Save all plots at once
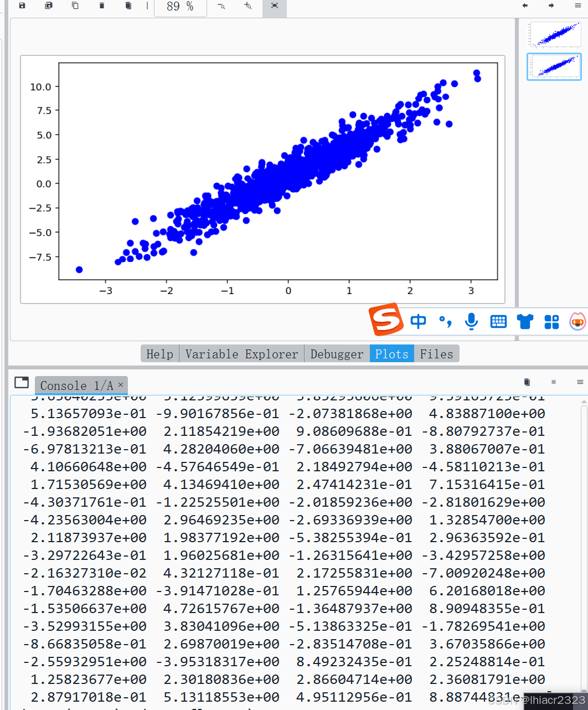The image size is (588, 710). [x=48, y=6]
